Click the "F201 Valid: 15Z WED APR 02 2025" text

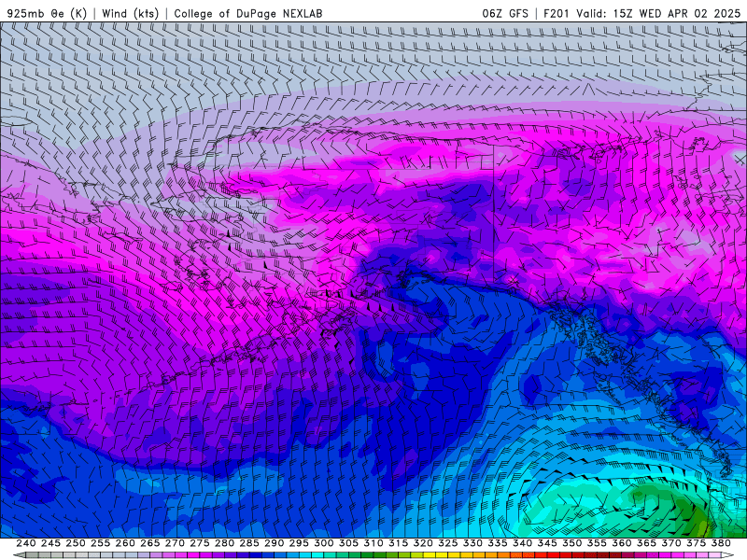coord(641,13)
